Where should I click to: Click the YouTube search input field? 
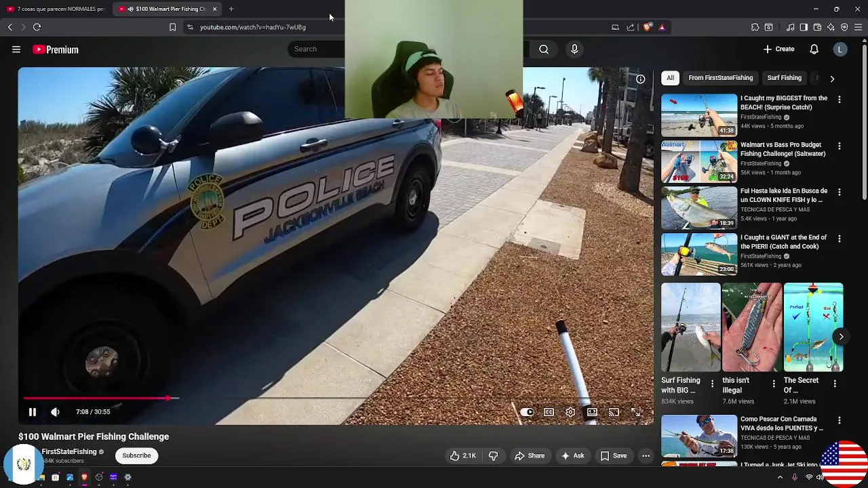(x=318, y=49)
